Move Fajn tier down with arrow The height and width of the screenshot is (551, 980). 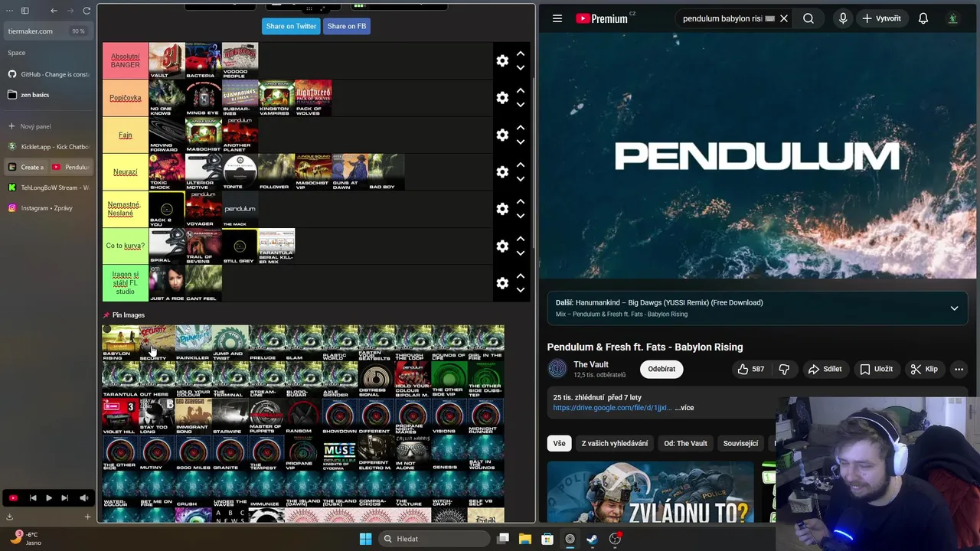(521, 142)
